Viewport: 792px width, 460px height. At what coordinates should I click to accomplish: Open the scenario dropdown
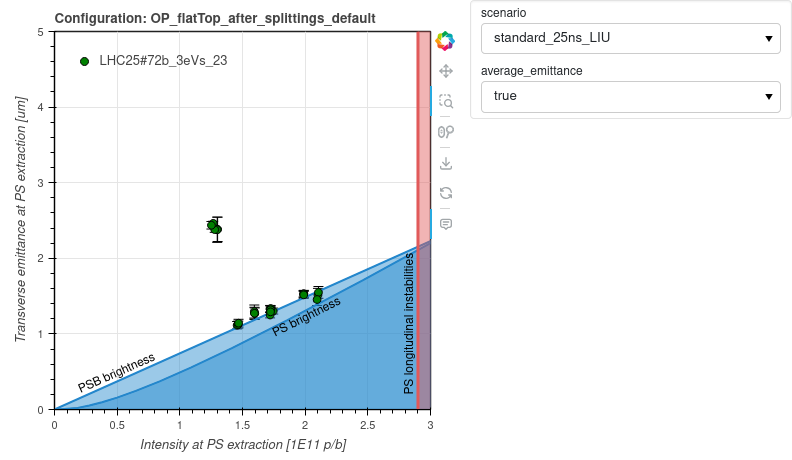630,38
